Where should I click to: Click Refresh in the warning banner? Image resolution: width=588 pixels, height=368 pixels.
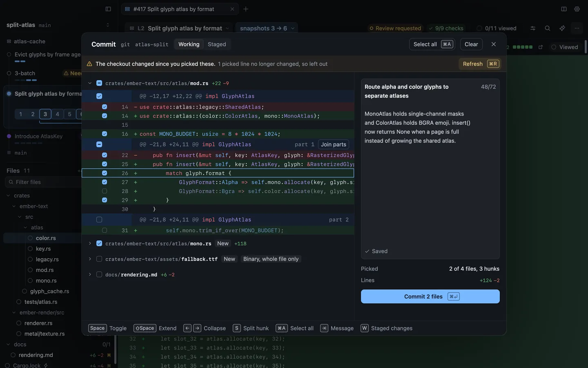480,64
